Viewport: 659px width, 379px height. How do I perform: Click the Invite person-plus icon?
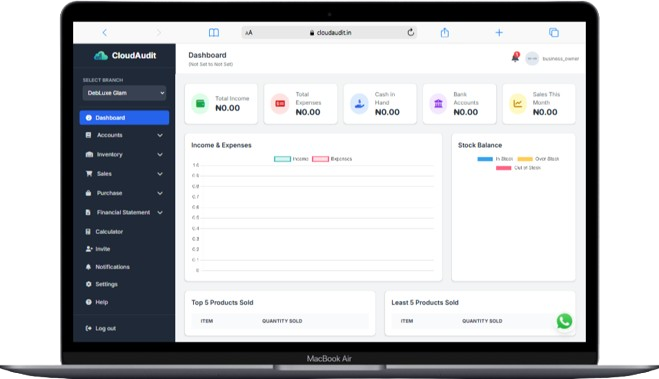coord(89,249)
